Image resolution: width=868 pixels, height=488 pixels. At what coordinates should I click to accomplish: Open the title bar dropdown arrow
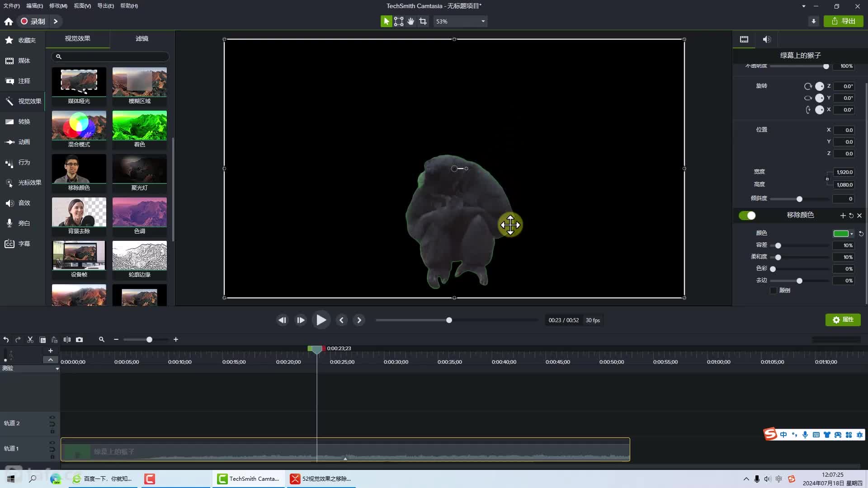point(803,6)
